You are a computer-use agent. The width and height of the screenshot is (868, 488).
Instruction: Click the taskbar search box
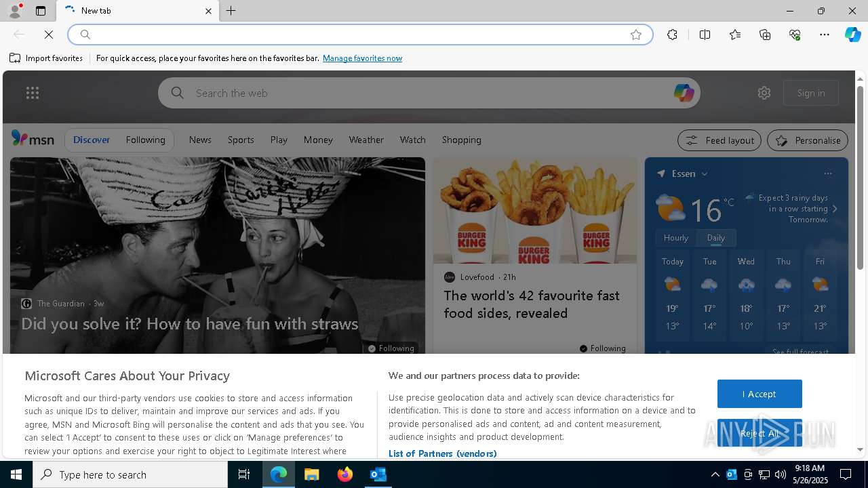130,474
